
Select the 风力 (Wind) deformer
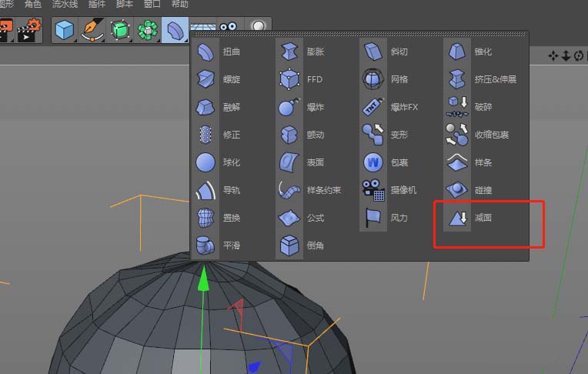(x=386, y=218)
